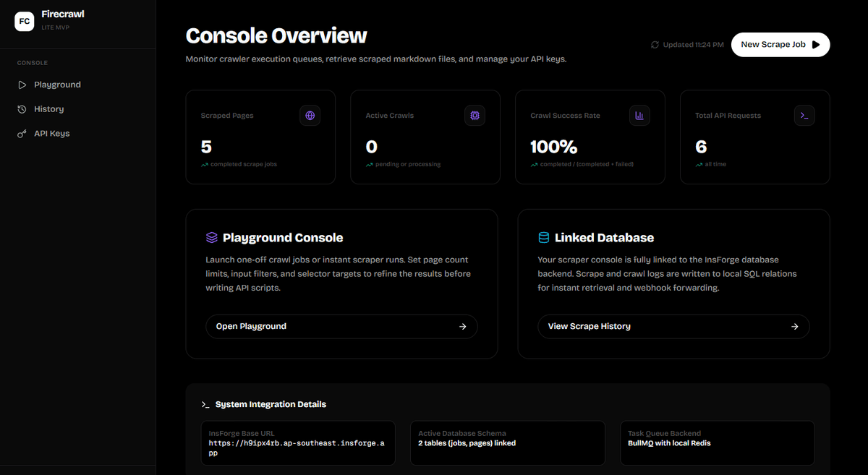Click the 'pending or processing' caption
The image size is (868, 475).
(x=408, y=164)
